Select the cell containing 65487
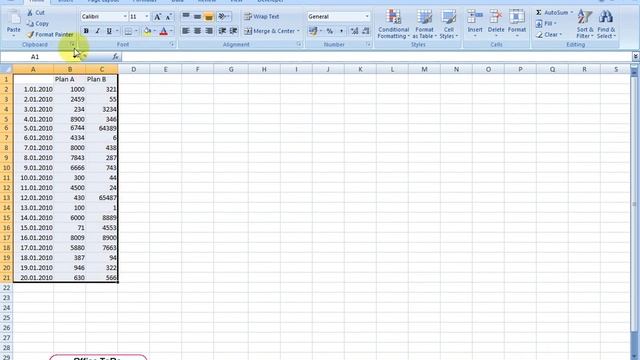640x360 pixels. coord(102,198)
